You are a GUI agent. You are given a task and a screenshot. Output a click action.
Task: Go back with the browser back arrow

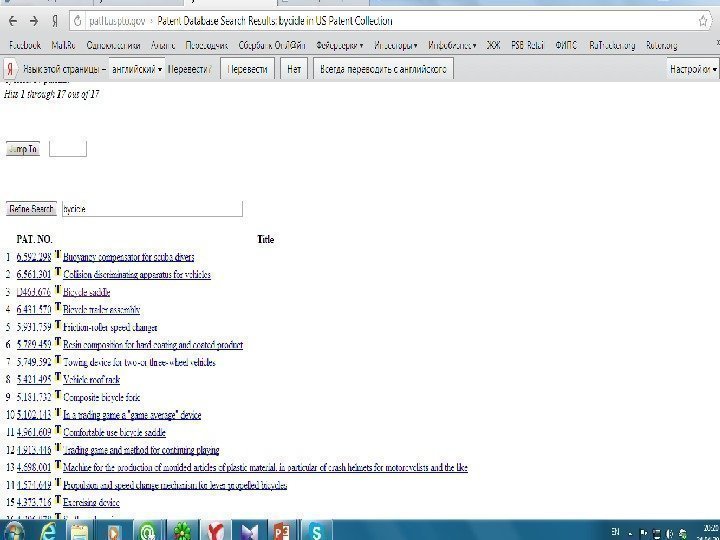point(13,21)
